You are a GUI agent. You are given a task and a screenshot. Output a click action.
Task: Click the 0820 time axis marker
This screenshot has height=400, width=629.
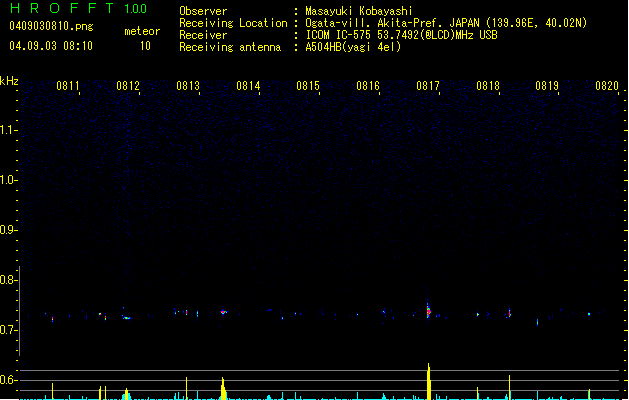pos(607,86)
